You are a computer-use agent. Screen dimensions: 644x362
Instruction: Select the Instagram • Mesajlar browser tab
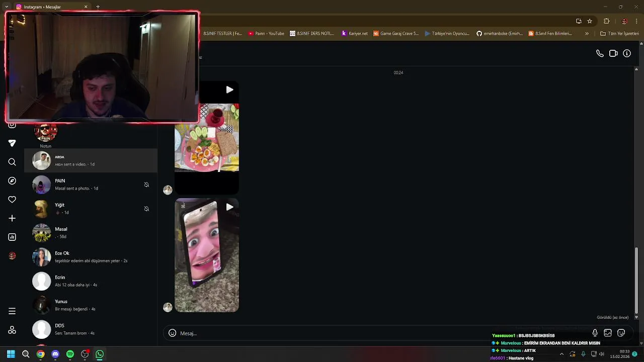(x=52, y=7)
